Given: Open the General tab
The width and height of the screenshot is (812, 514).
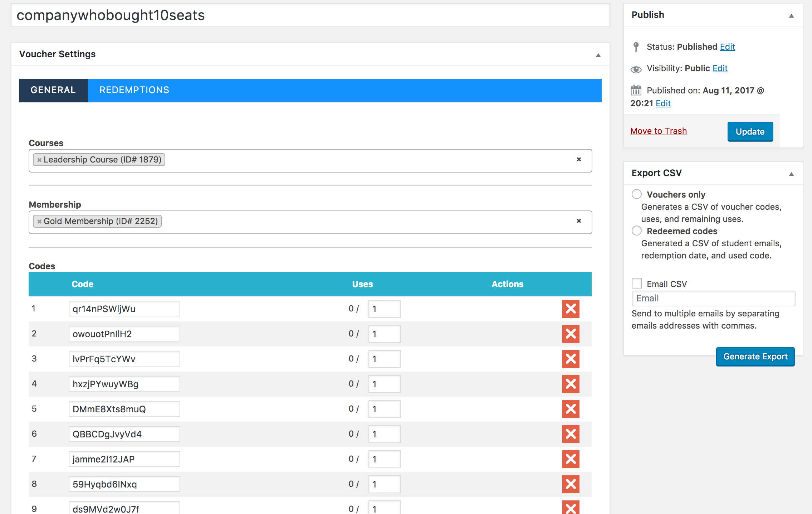Looking at the screenshot, I should click(x=53, y=90).
